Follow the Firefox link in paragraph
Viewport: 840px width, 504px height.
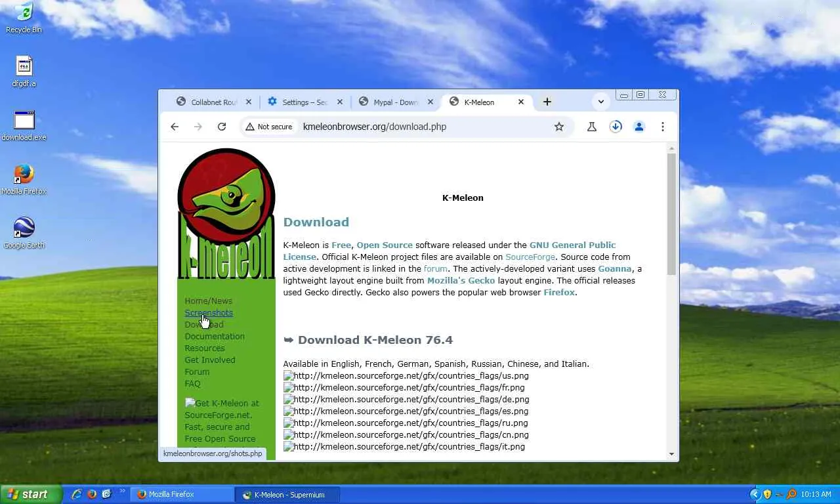pos(559,292)
